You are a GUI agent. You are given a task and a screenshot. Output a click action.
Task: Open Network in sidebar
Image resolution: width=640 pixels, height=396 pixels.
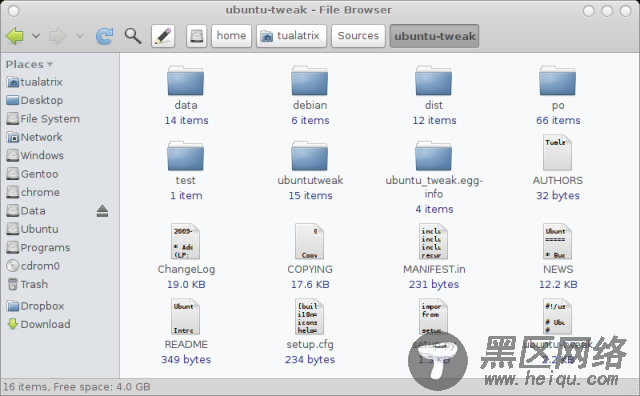[x=35, y=137]
